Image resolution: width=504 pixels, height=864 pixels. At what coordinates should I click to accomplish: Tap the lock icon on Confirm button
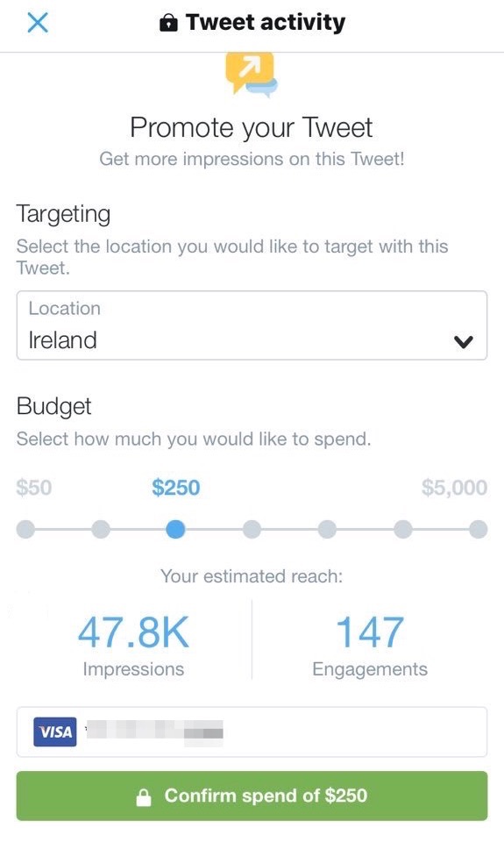point(143,796)
